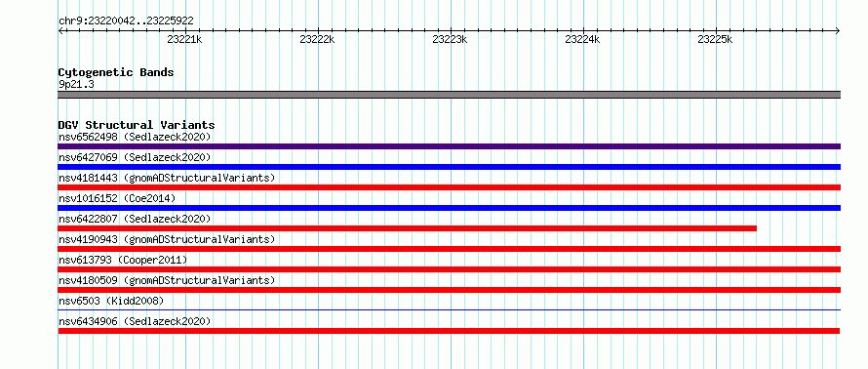868x369 pixels.
Task: Click the gray 9p21.3 cytogenetic band bar
Action: pos(450,95)
